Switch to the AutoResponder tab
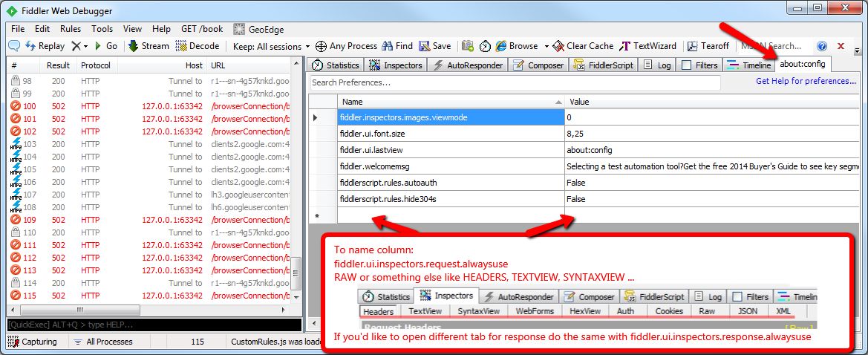The width and height of the screenshot is (868, 355). click(x=469, y=65)
